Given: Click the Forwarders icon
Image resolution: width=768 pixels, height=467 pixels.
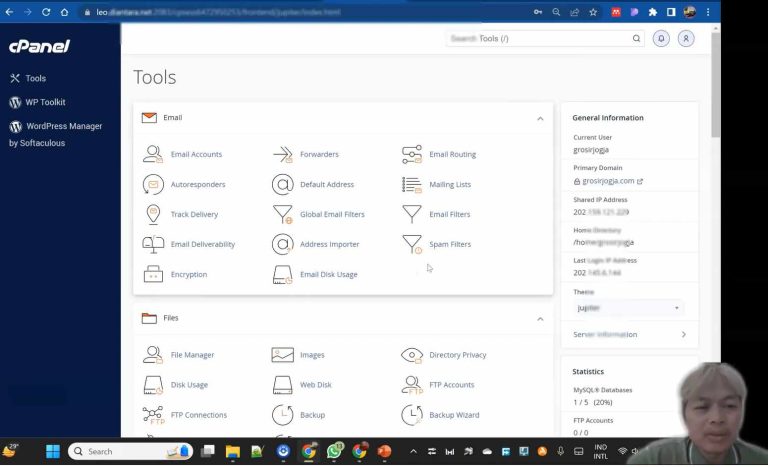Looking at the screenshot, I should [282, 155].
